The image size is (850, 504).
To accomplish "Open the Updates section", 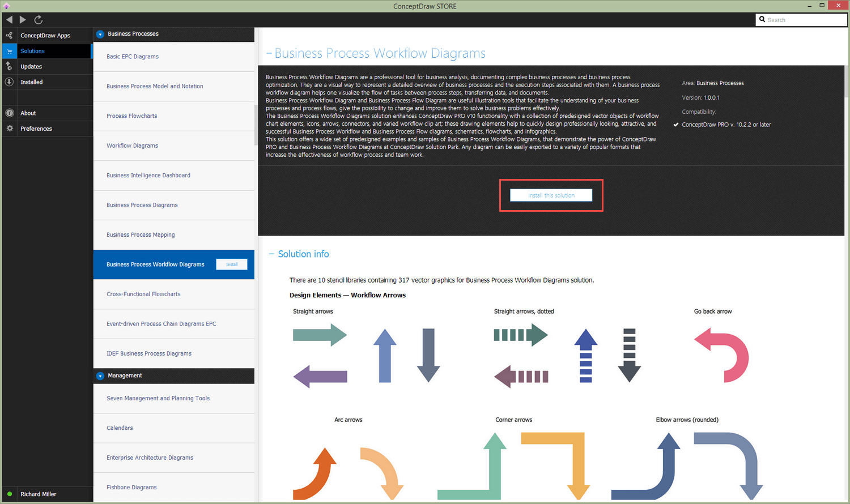I will tap(31, 66).
